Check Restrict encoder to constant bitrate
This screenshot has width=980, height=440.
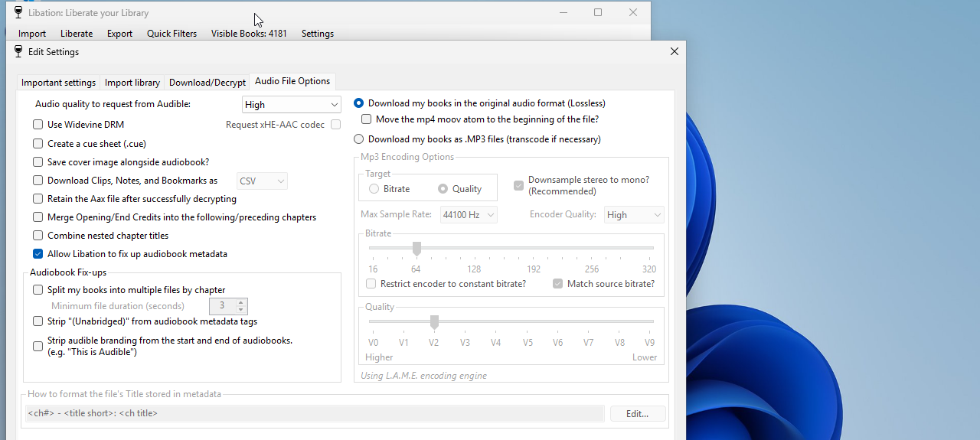click(x=371, y=284)
